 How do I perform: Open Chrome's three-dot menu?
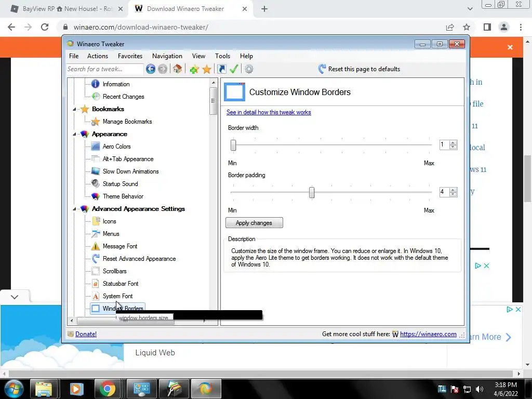tap(521, 27)
